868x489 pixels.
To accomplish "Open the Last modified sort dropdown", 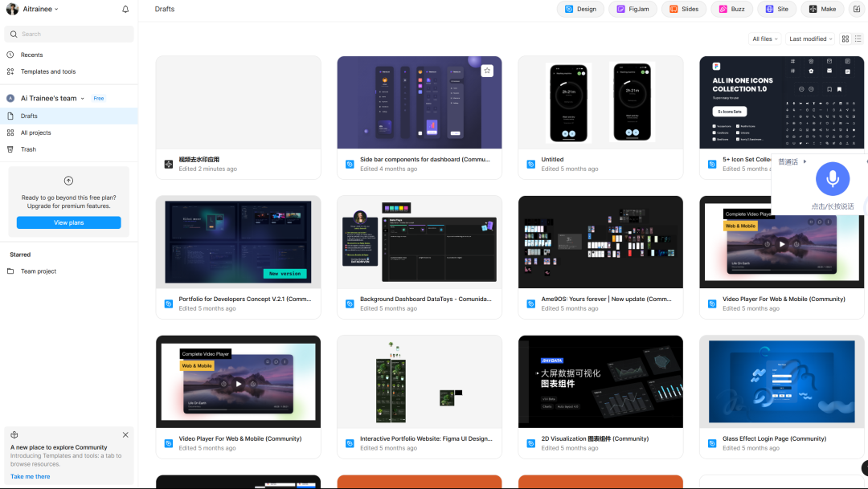I will (811, 39).
